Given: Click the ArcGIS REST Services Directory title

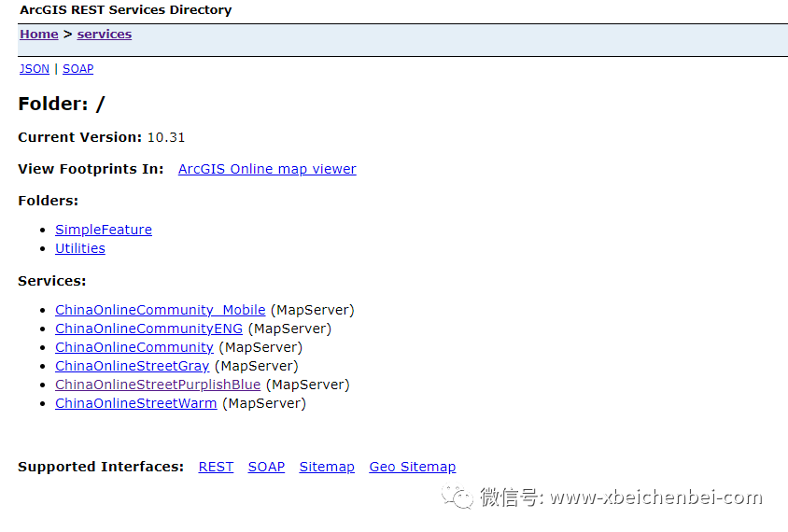Looking at the screenshot, I should 126,10.
